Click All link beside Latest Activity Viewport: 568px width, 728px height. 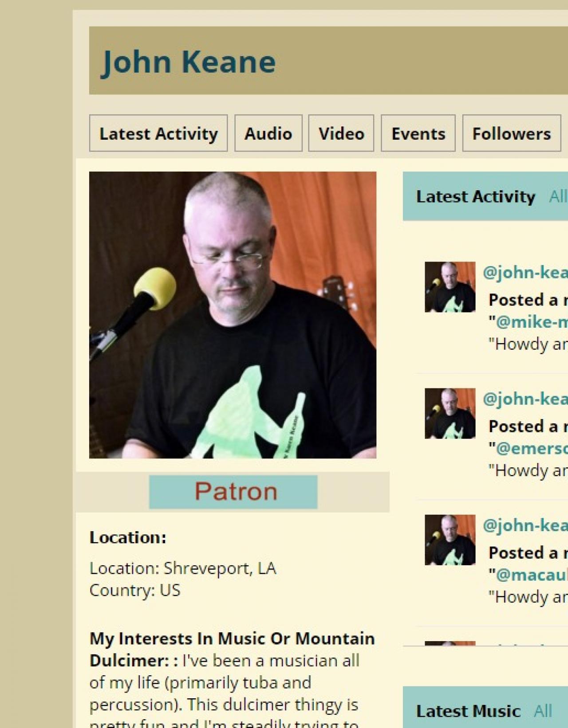click(558, 196)
